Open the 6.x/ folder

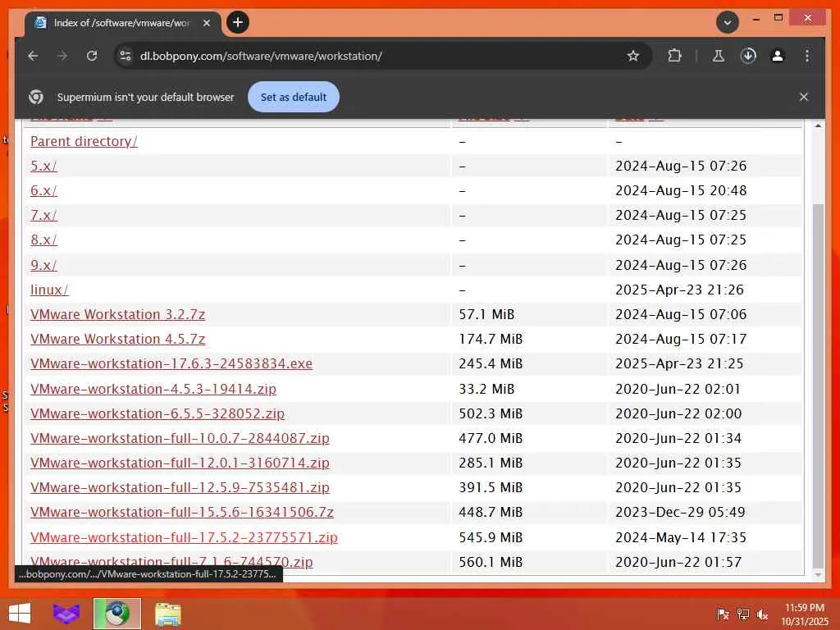44,190
